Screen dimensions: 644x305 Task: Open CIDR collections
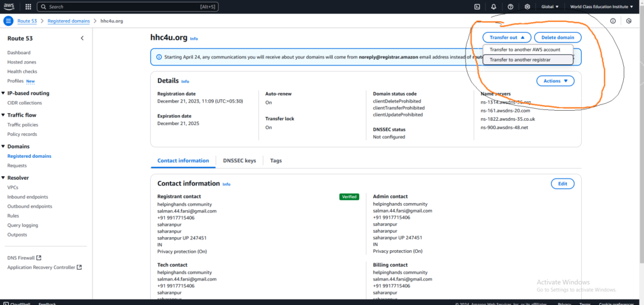point(25,103)
